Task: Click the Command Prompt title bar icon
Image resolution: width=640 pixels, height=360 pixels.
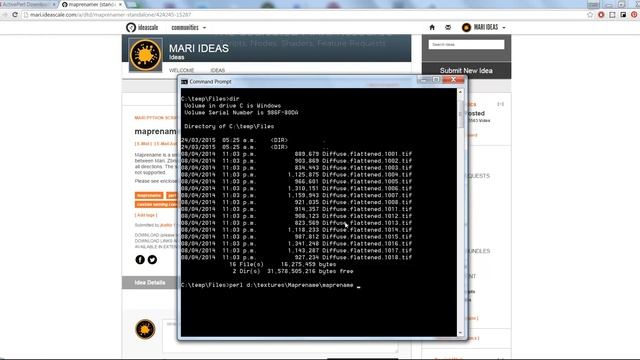Action: click(184, 82)
